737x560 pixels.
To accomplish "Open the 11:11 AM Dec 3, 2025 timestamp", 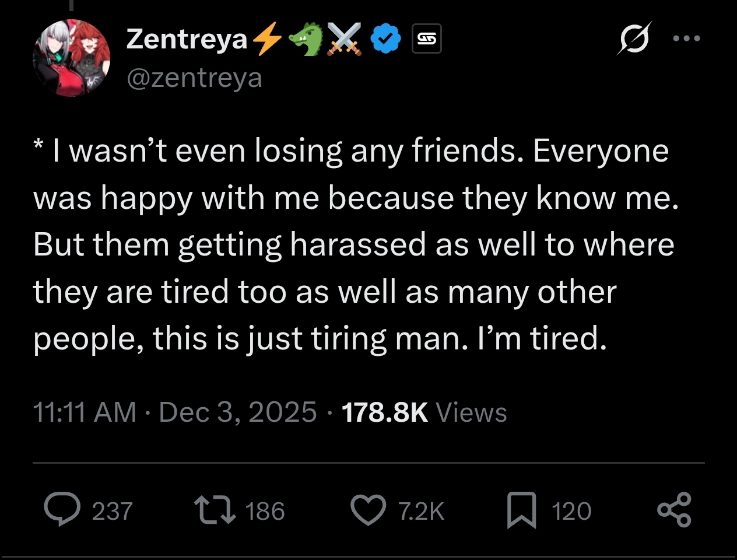I will point(175,412).
